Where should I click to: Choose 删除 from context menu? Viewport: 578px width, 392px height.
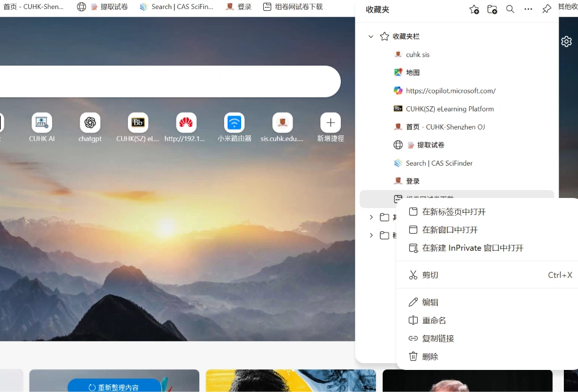click(487, 356)
